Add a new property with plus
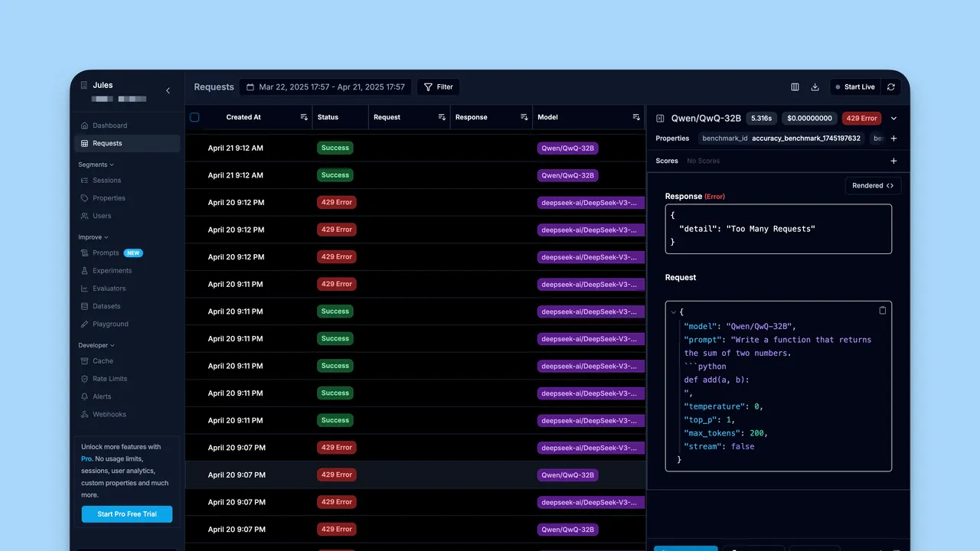Viewport: 980px width, 551px height. (x=893, y=139)
